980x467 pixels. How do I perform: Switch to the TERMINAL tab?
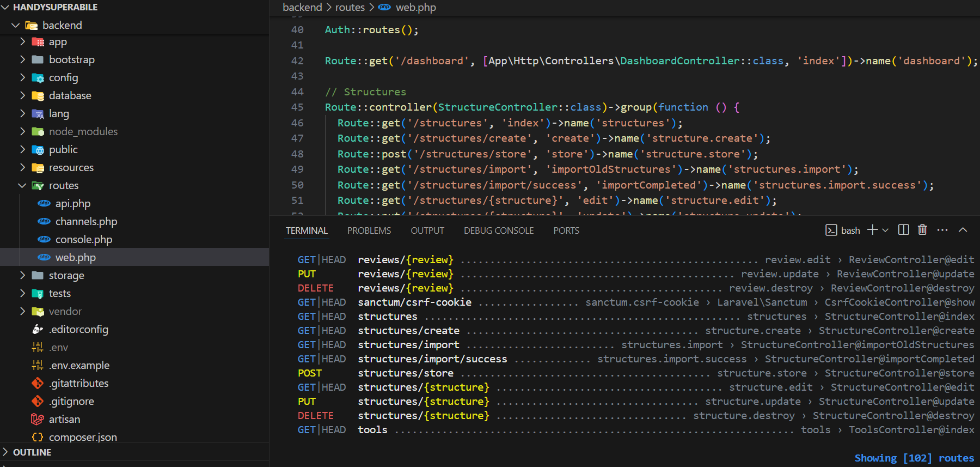[x=307, y=231]
